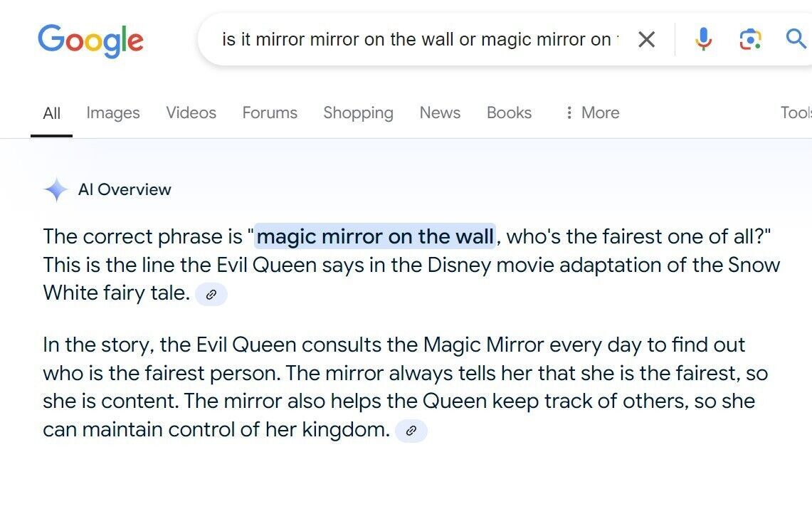The width and height of the screenshot is (812, 509).
Task: Open the Forums results tab
Action: coord(270,112)
